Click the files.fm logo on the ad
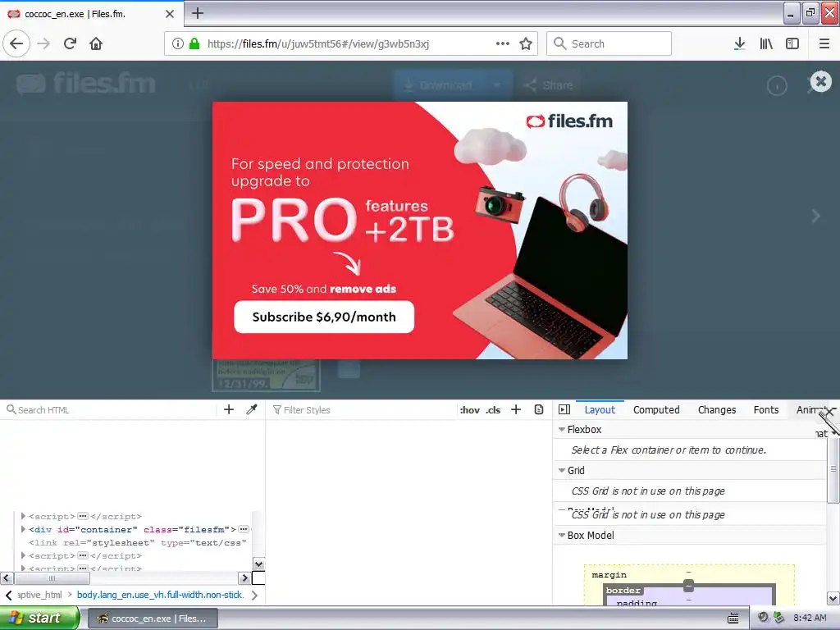 click(x=569, y=121)
